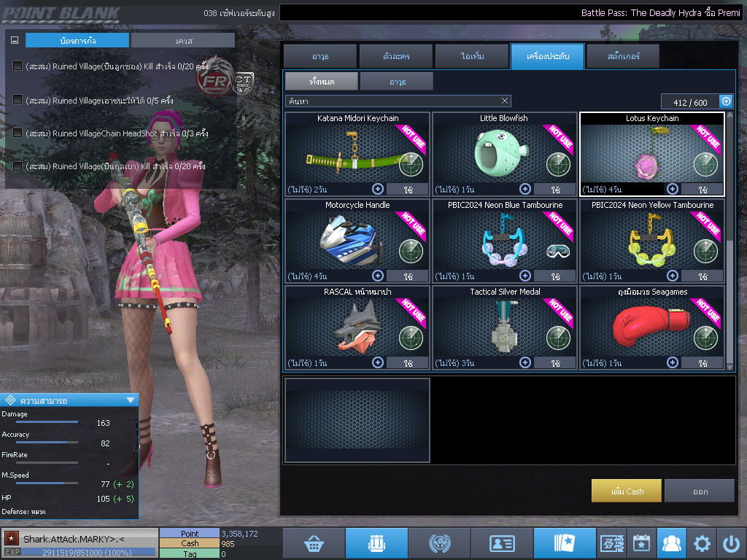Click plus icon on Motorcycle Handle card
The height and width of the screenshot is (560, 747).
(x=378, y=276)
